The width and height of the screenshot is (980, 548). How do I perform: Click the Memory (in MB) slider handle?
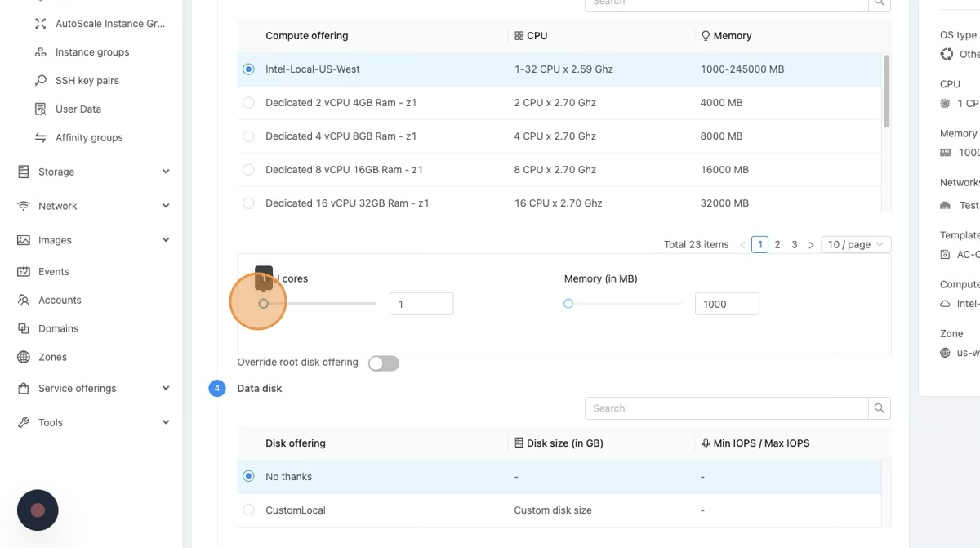click(x=568, y=304)
